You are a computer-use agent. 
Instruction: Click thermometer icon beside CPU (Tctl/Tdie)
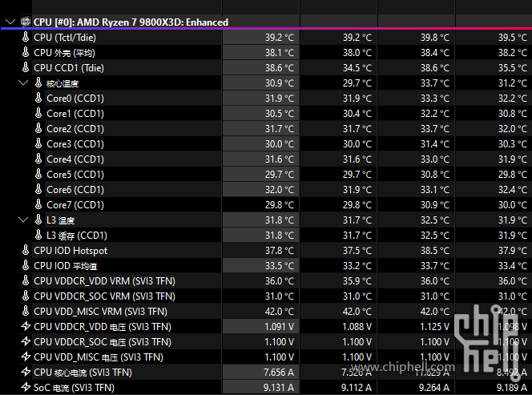click(x=26, y=37)
